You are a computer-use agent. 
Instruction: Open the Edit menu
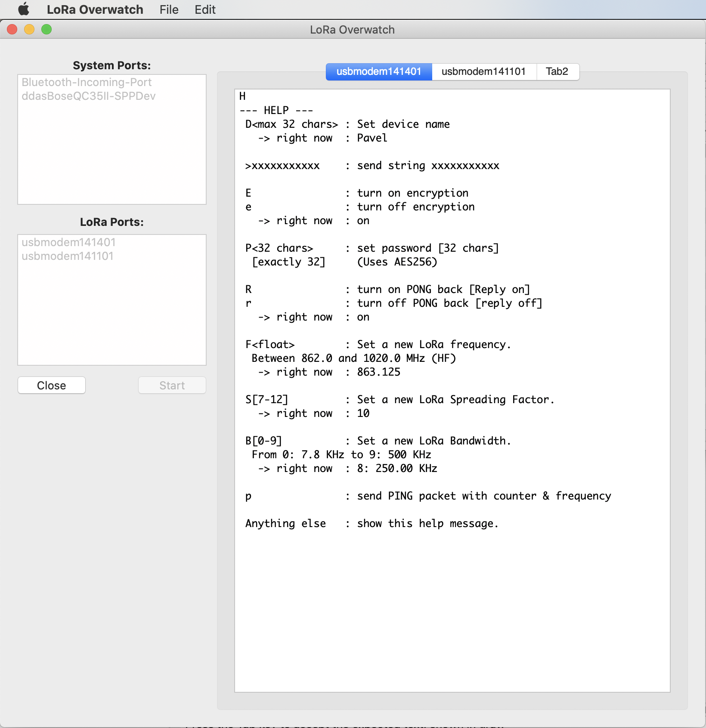(x=205, y=9)
